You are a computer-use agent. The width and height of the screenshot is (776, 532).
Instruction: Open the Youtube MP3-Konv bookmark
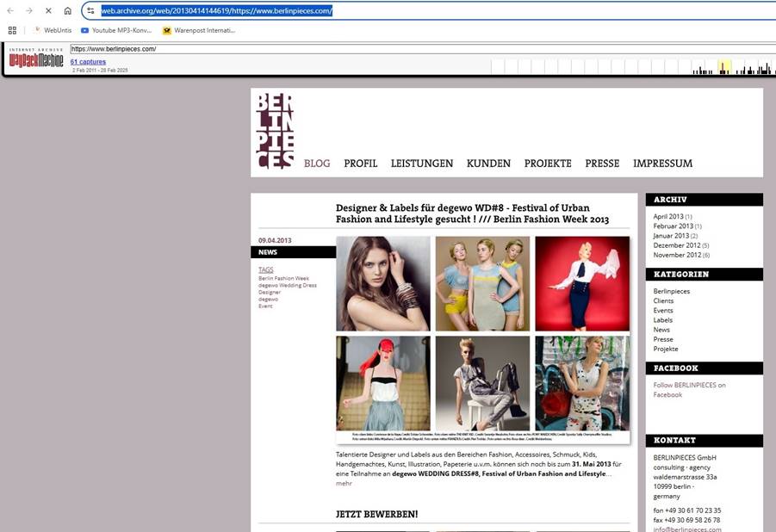coord(116,30)
